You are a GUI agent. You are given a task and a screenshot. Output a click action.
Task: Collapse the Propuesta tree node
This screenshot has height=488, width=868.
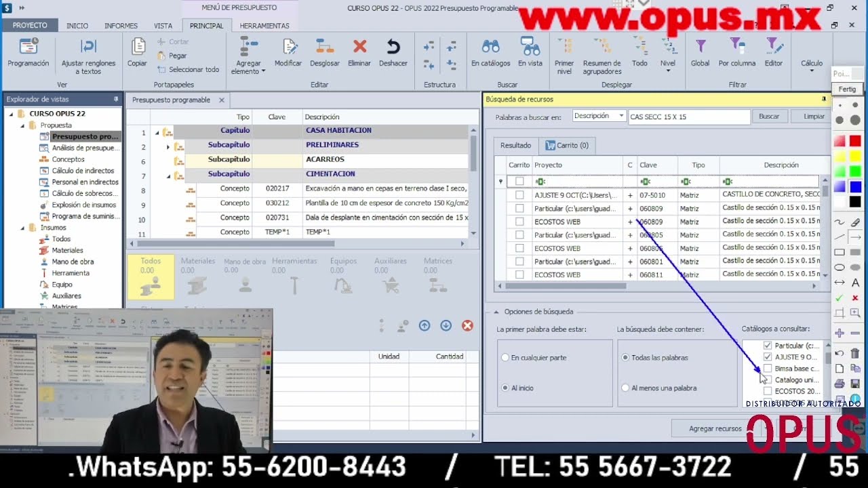pos(22,125)
